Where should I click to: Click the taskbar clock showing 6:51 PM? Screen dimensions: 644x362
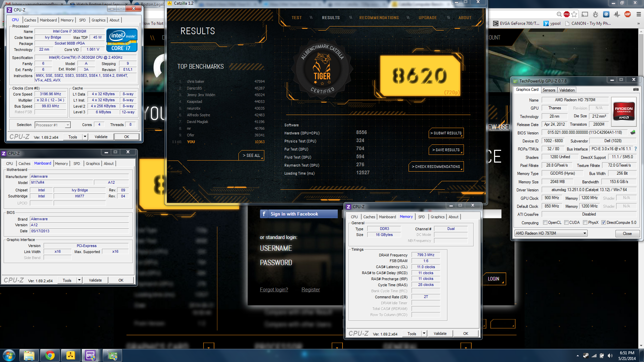point(627,356)
